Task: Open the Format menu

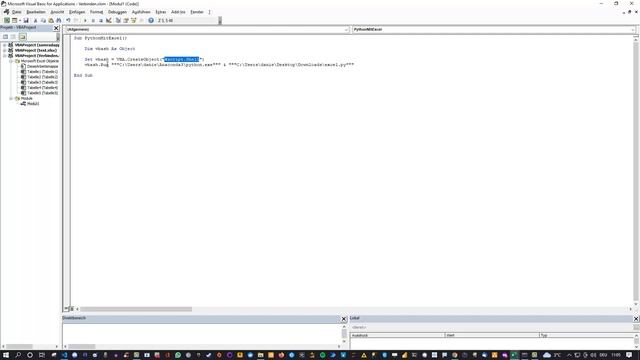Action: (x=96, y=12)
